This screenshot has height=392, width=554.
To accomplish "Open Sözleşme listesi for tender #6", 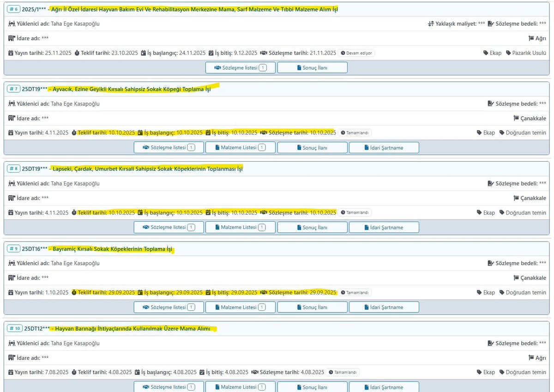I will (x=241, y=67).
